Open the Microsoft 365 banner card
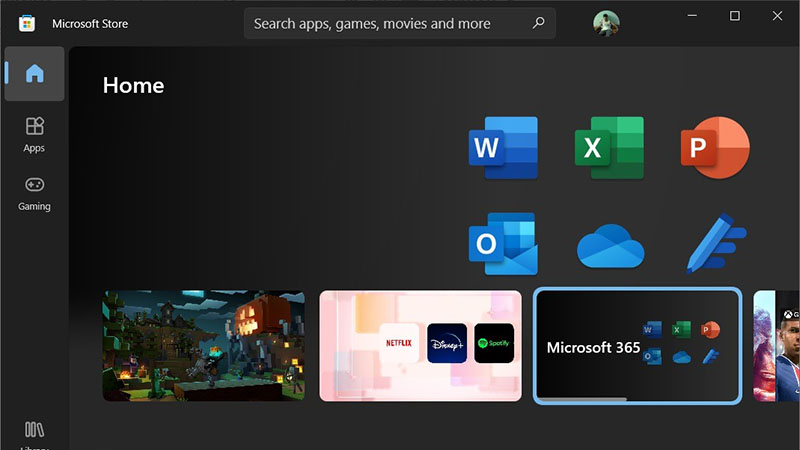The width and height of the screenshot is (800, 450). pyautogui.click(x=637, y=346)
